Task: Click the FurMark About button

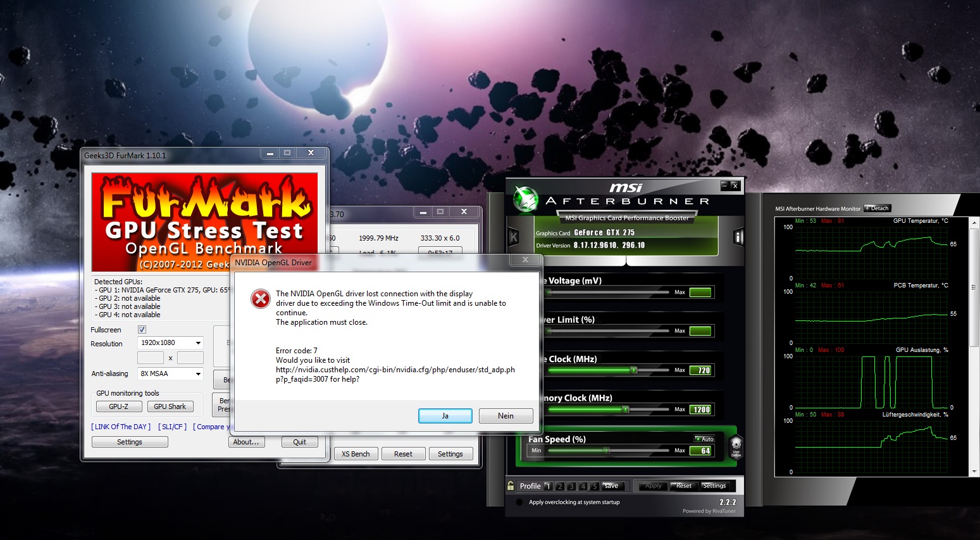Action: click(x=246, y=442)
